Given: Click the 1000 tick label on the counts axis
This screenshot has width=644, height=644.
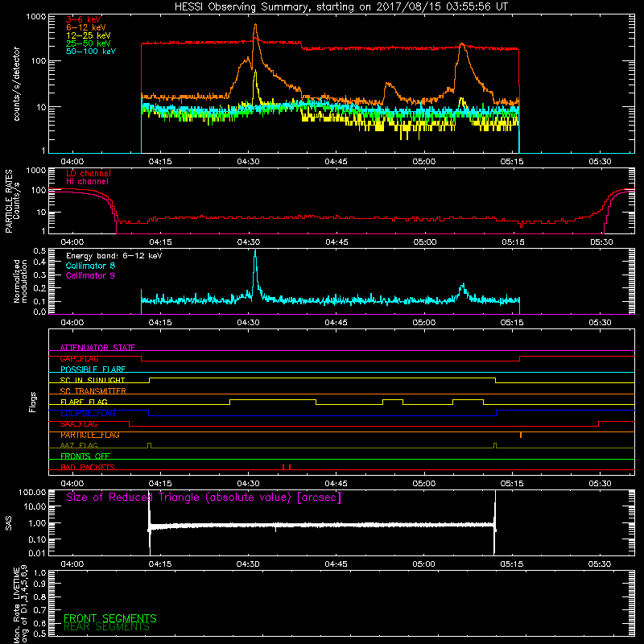Looking at the screenshot, I should tap(36, 17).
